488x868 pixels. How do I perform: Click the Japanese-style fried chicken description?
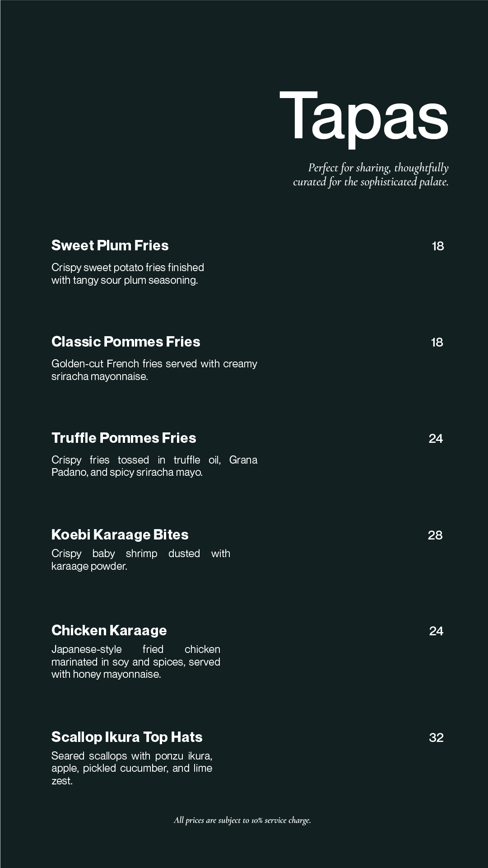click(x=135, y=662)
